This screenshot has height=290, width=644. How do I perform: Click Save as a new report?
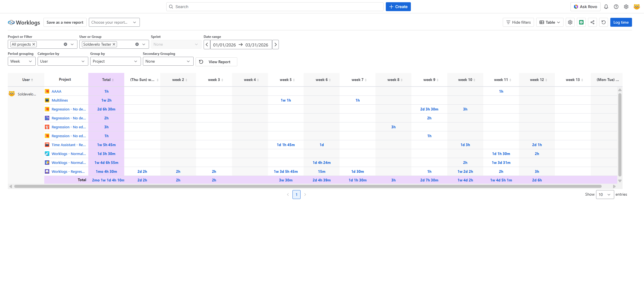65,22
